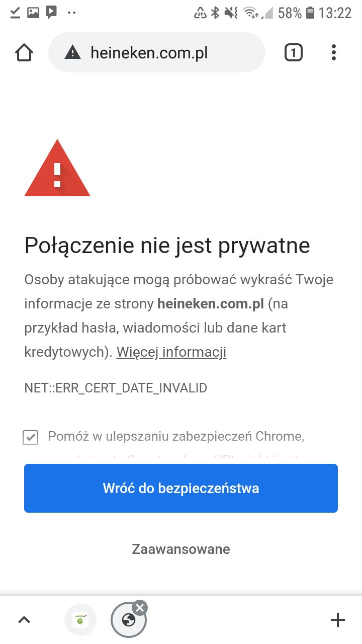Tap the NET::ERR_CERT_DATE_INVALID error code

click(116, 388)
